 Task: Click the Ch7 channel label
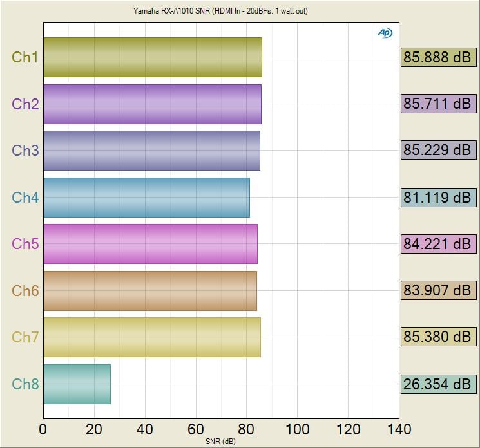(25, 337)
